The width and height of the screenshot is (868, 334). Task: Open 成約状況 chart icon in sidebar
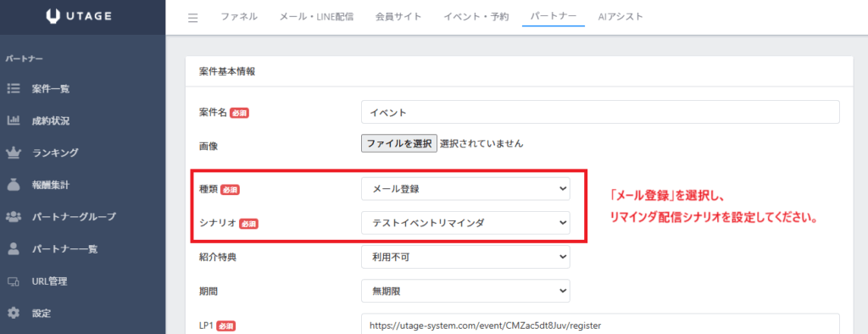tap(14, 120)
